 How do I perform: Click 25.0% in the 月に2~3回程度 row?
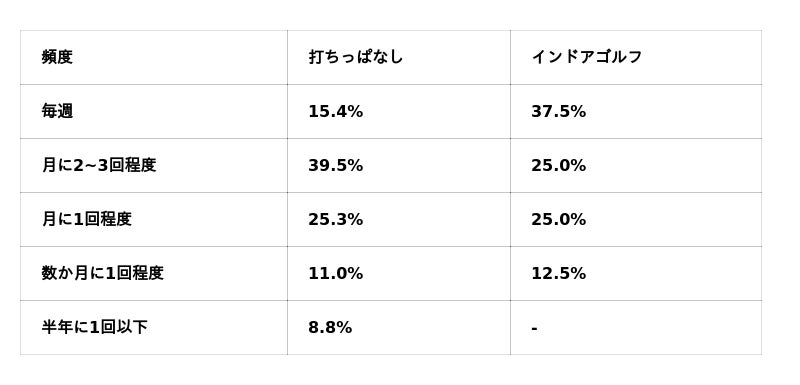[x=559, y=165]
